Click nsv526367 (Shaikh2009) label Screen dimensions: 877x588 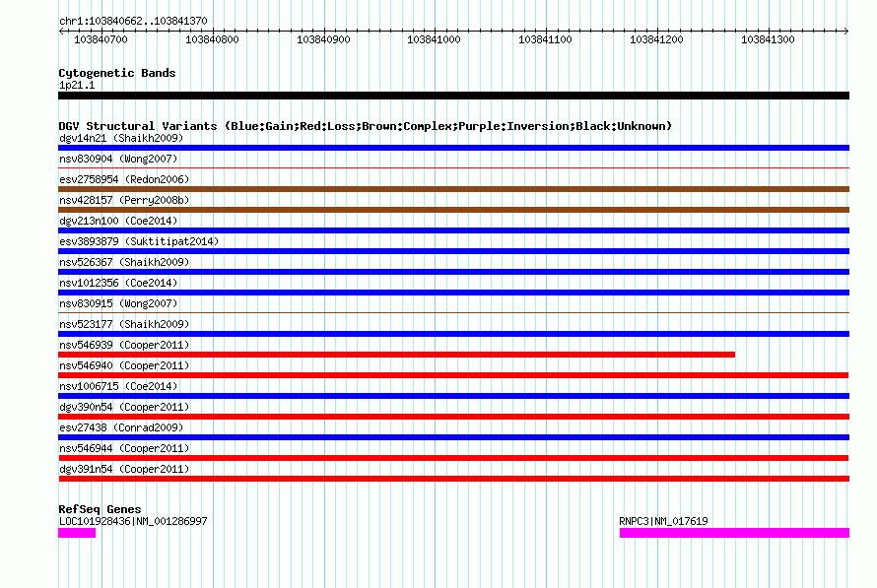124,262
